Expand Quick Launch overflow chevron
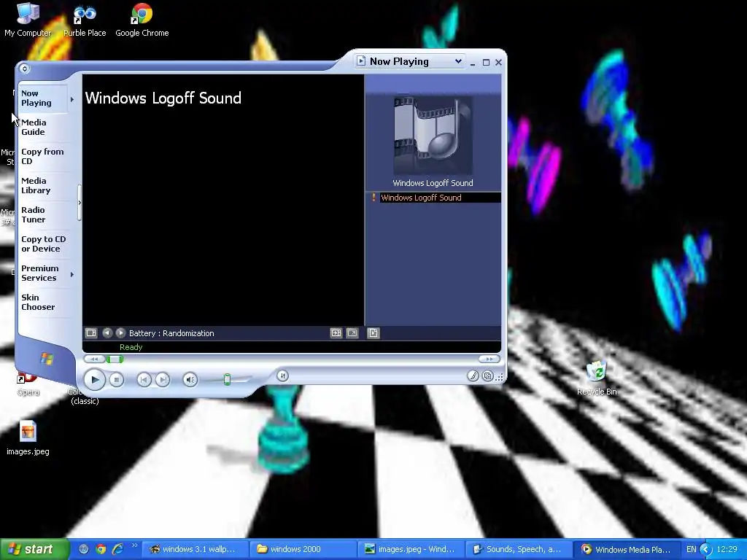Screen dimensions: 747x560 (134, 545)
